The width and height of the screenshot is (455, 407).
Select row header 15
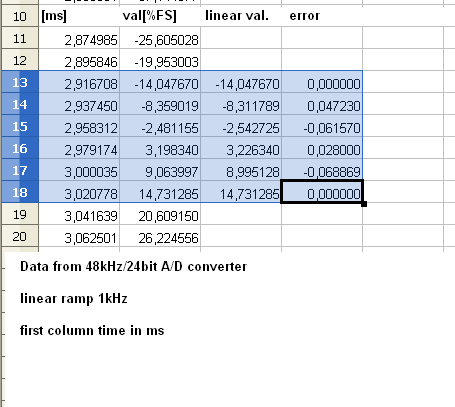[20, 126]
